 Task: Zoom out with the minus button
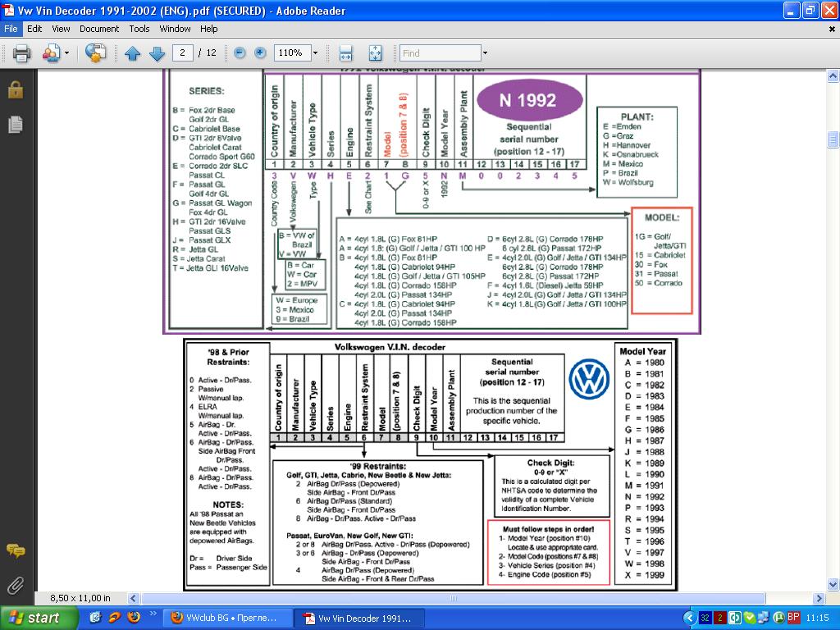pos(240,53)
